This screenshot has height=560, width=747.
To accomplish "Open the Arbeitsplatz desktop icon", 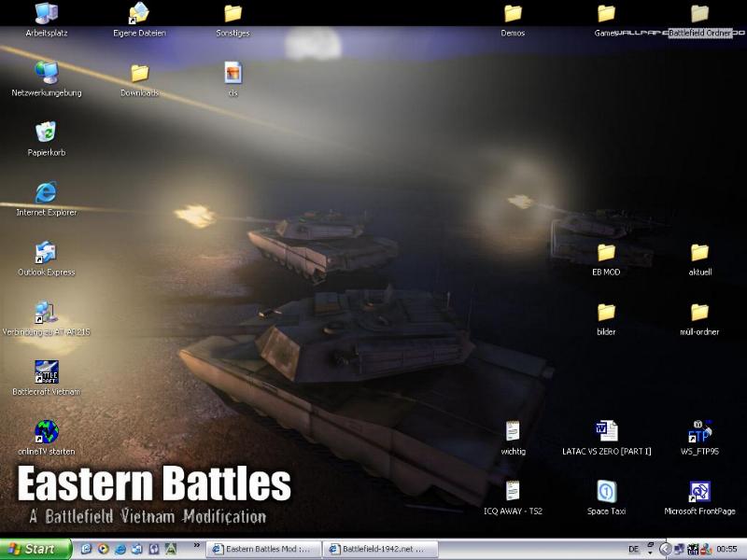I will [46, 14].
